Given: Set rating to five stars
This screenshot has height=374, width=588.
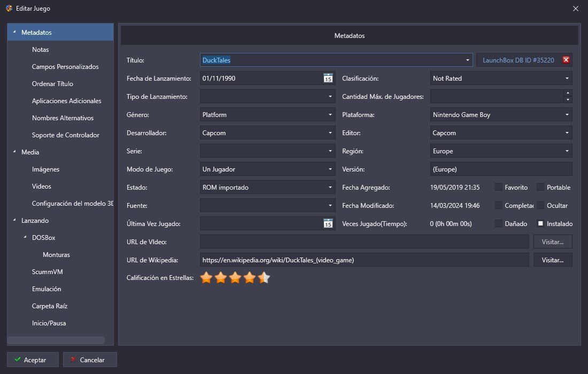Looking at the screenshot, I should tap(264, 278).
